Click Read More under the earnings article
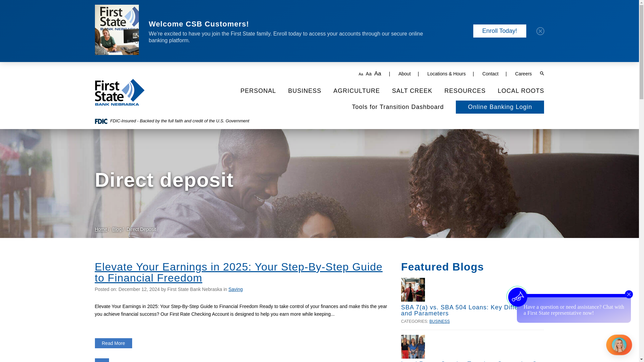 click(113, 343)
